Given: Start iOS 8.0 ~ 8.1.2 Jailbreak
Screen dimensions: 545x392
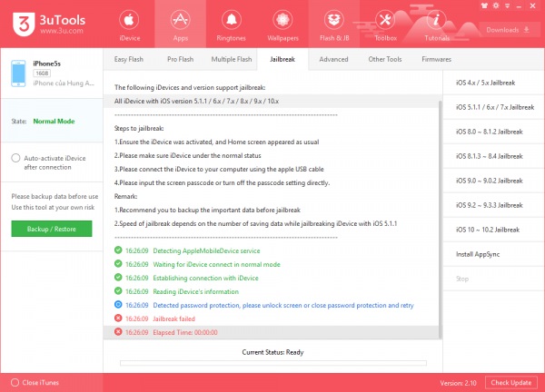Looking at the screenshot, I should coord(493,132).
